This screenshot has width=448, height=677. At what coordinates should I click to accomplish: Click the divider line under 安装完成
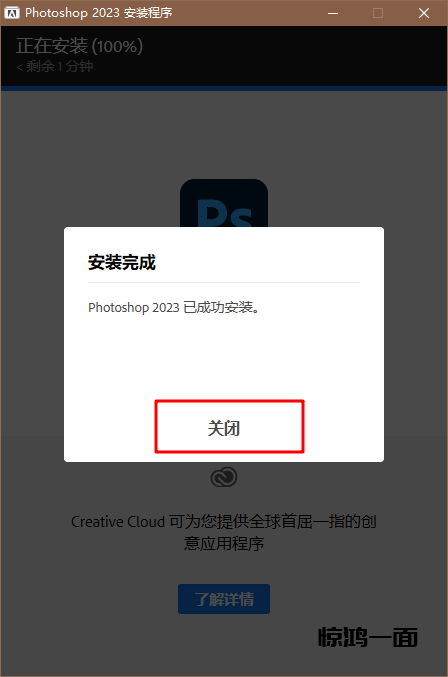click(224, 282)
